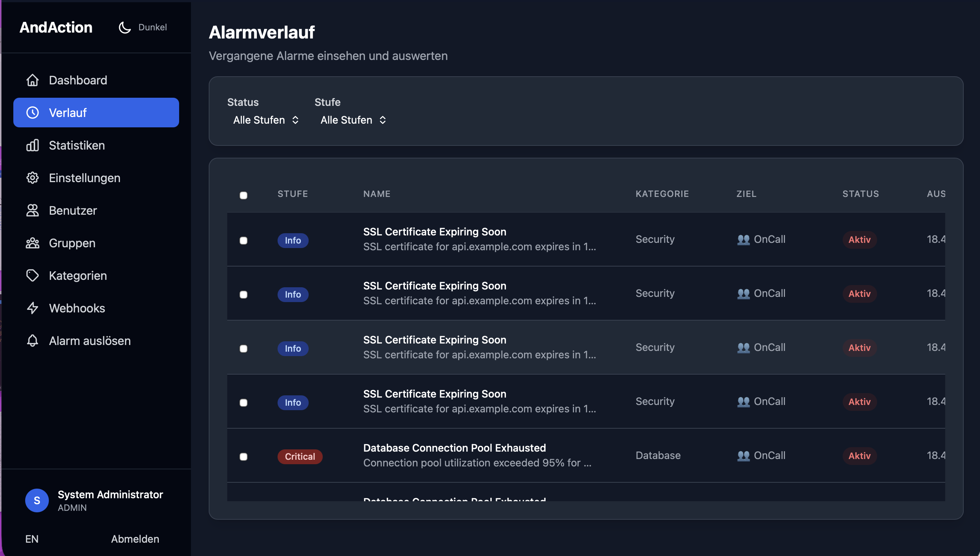
Task: Click the blue System Administrator avatar
Action: pyautogui.click(x=37, y=500)
